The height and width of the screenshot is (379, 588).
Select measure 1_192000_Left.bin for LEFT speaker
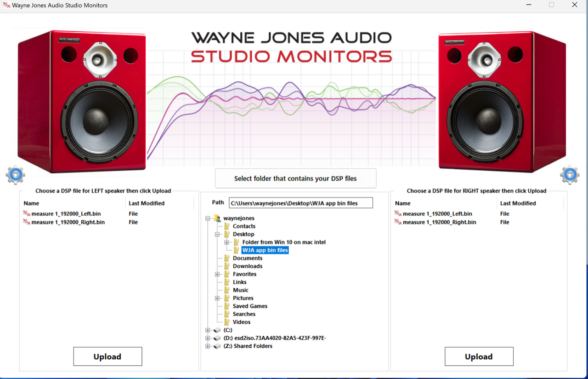coord(66,214)
